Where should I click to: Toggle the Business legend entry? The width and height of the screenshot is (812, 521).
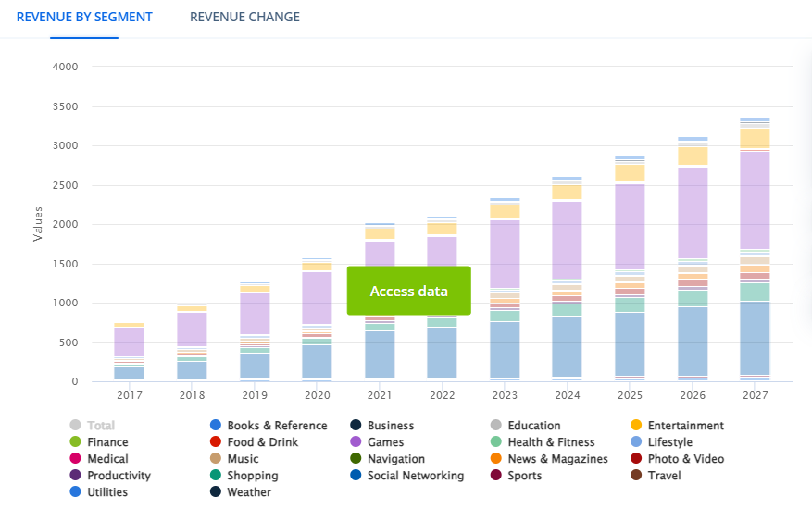382,426
